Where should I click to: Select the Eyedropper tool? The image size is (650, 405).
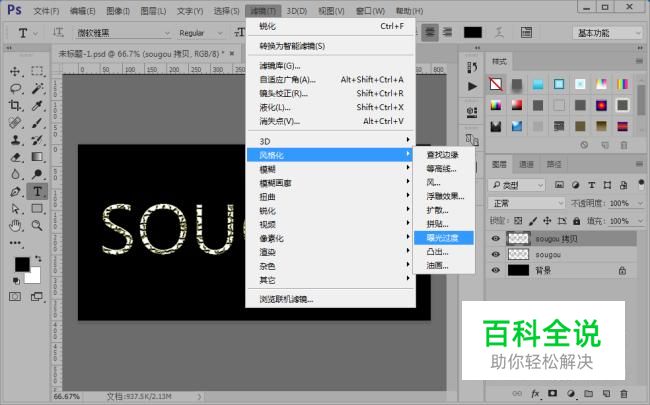coord(37,105)
